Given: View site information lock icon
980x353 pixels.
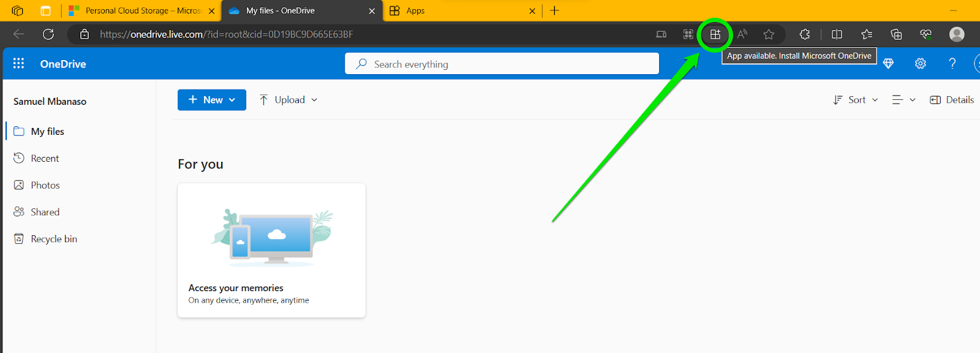Looking at the screenshot, I should click(x=85, y=34).
